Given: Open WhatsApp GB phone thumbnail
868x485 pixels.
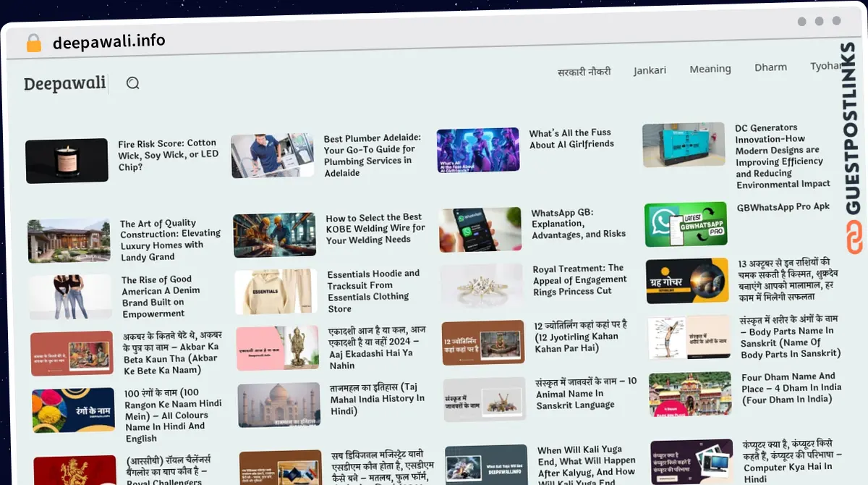Looking at the screenshot, I should click(x=480, y=229).
